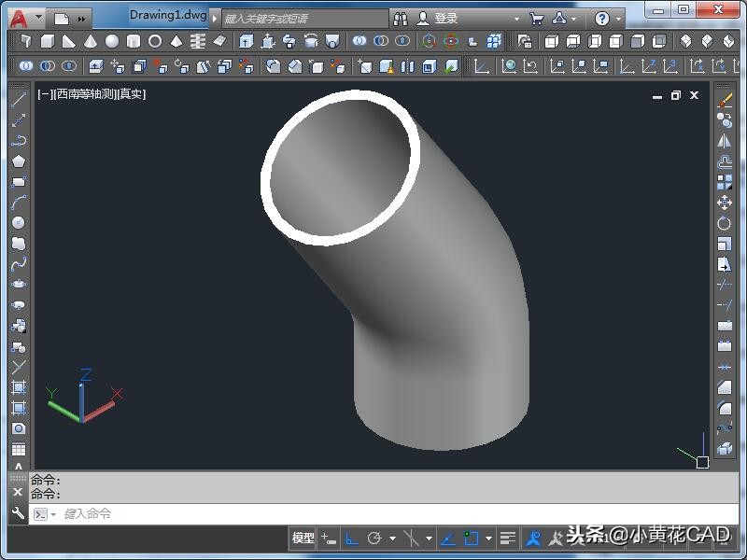Open the sign-in (登录) dropdown arrow

[517, 19]
